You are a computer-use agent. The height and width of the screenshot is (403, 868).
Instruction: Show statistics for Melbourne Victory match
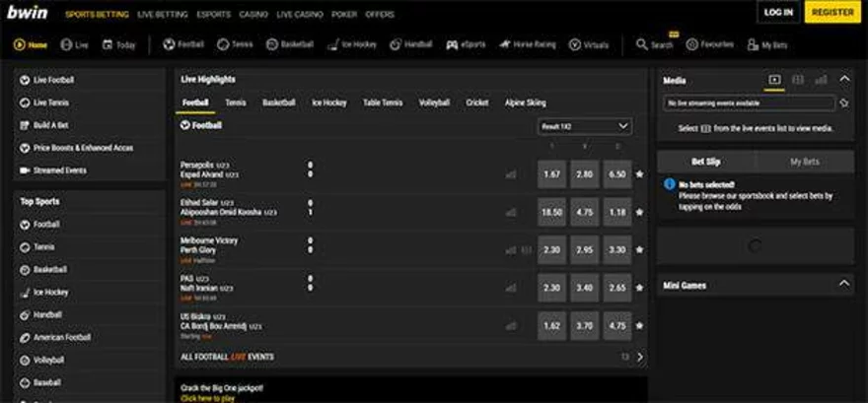tap(510, 250)
